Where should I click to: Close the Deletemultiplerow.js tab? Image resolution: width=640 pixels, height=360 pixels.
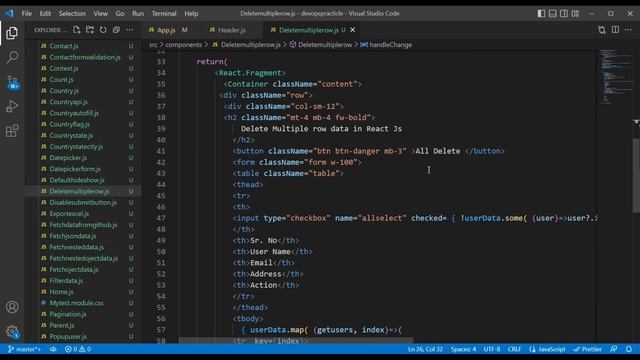click(353, 30)
